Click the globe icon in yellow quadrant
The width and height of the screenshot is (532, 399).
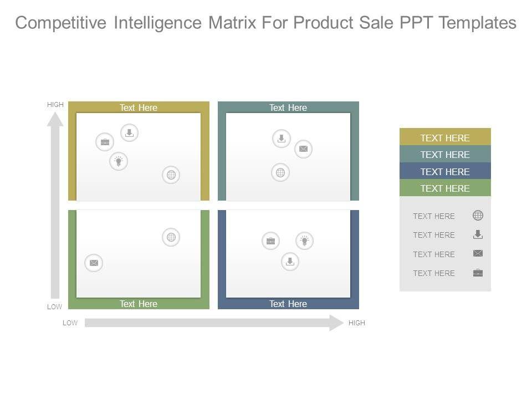coord(171,175)
